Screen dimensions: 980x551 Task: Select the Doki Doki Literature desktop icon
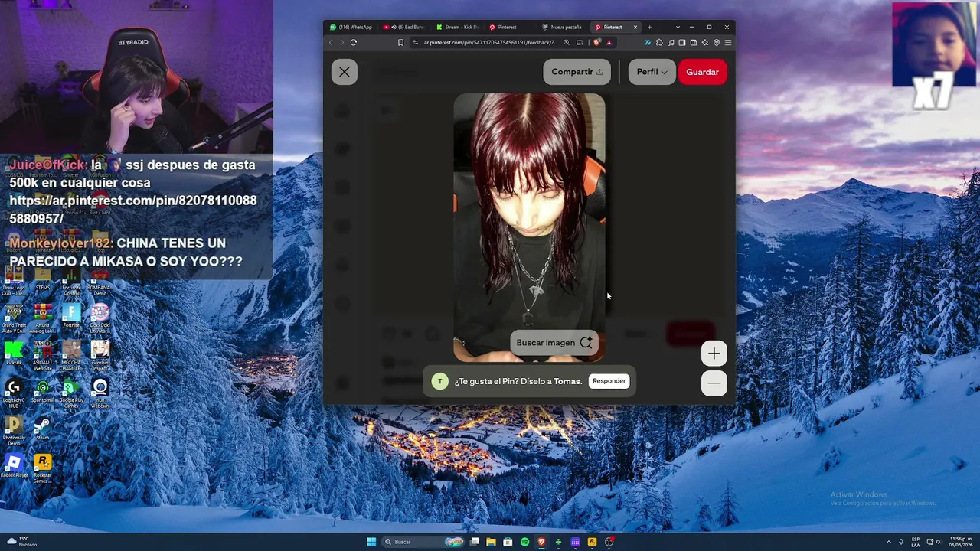[x=100, y=319]
